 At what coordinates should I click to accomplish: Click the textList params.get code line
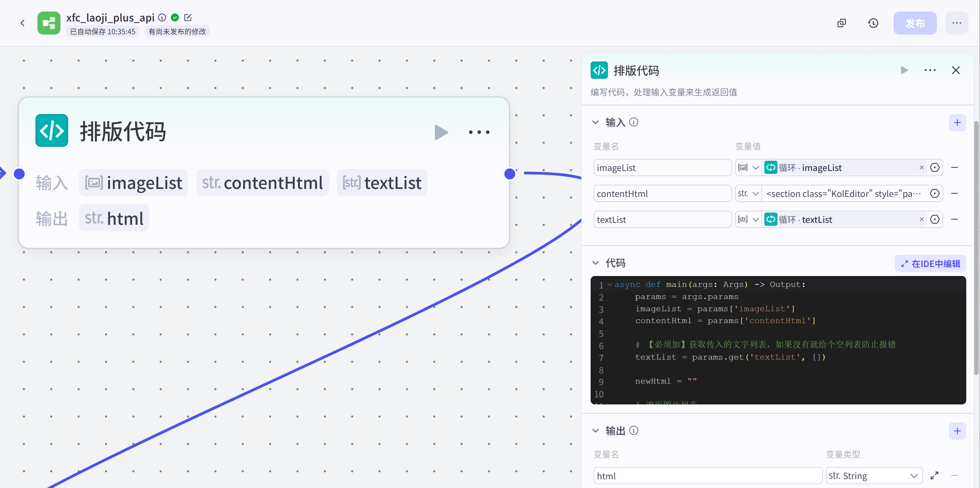point(730,357)
